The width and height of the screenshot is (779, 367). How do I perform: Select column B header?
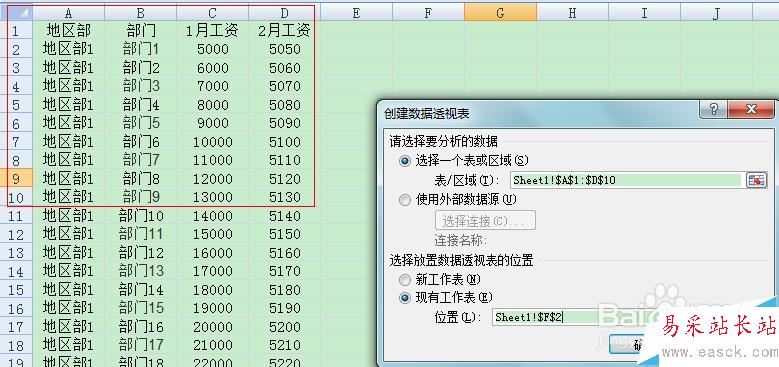141,12
